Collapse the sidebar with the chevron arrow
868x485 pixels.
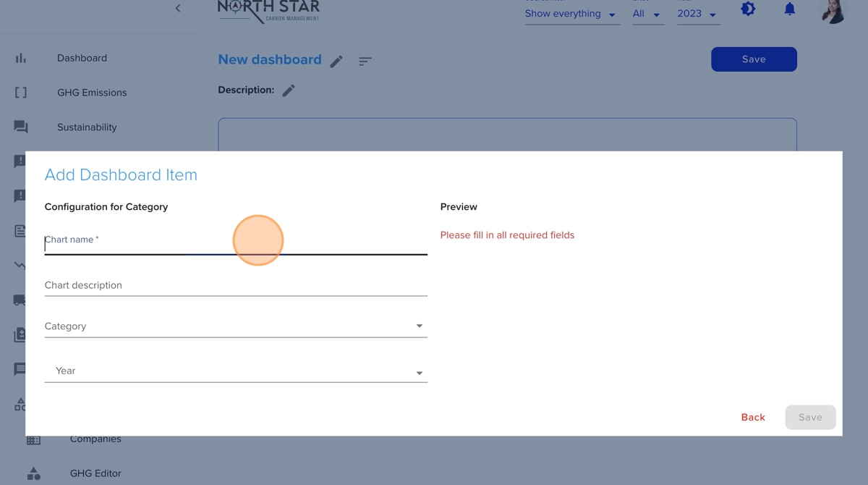point(178,9)
